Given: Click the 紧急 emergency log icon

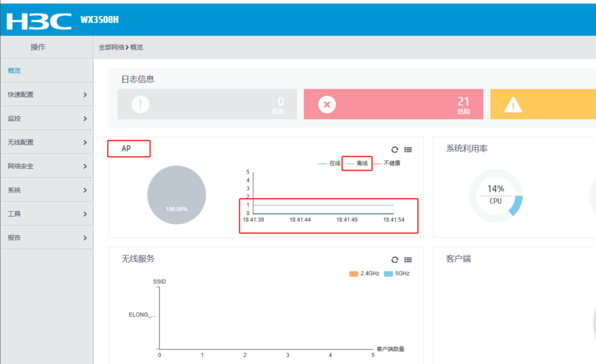Looking at the screenshot, I should coord(140,104).
